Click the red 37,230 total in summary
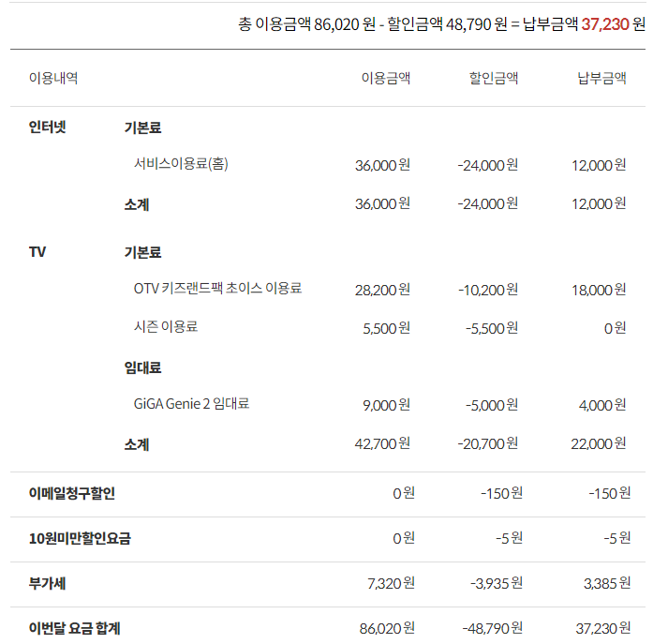The height and width of the screenshot is (644, 668). [604, 23]
